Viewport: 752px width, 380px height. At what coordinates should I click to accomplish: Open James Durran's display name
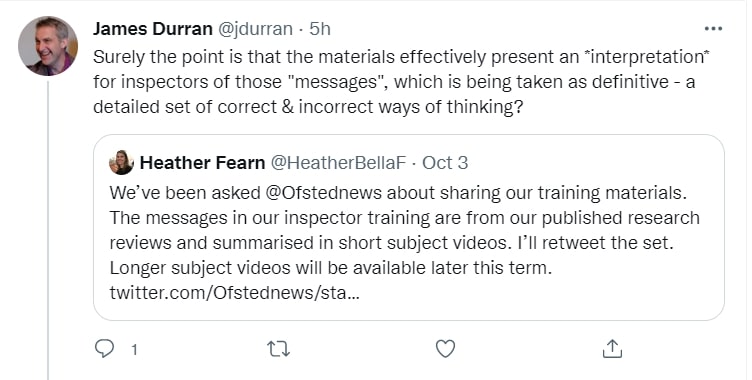(153, 29)
